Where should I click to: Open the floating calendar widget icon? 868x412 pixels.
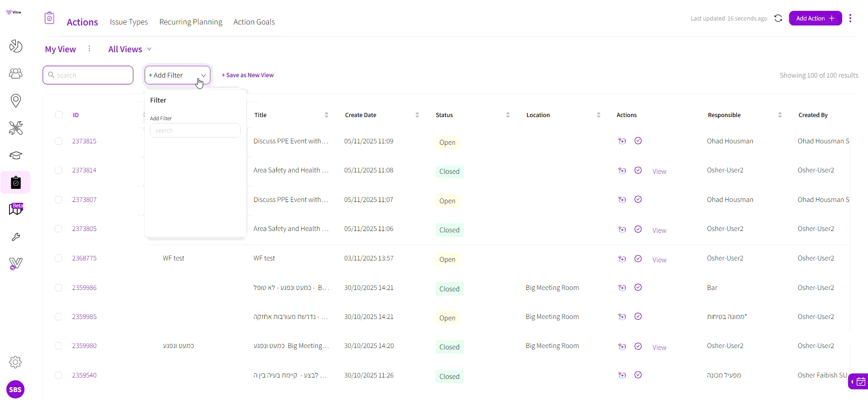tap(858, 382)
